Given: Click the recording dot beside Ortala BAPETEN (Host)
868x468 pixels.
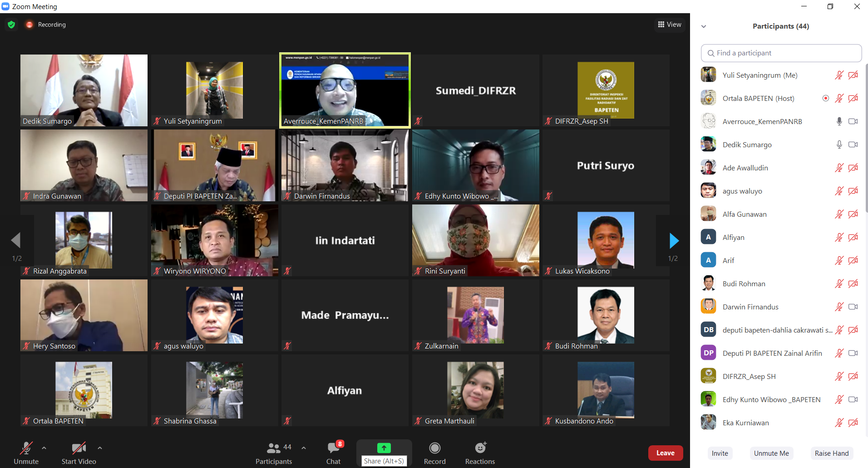Looking at the screenshot, I should point(826,98).
